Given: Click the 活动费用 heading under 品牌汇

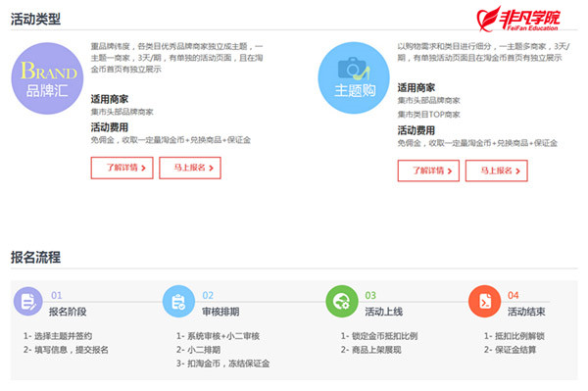Looking at the screenshot, I should (110, 127).
